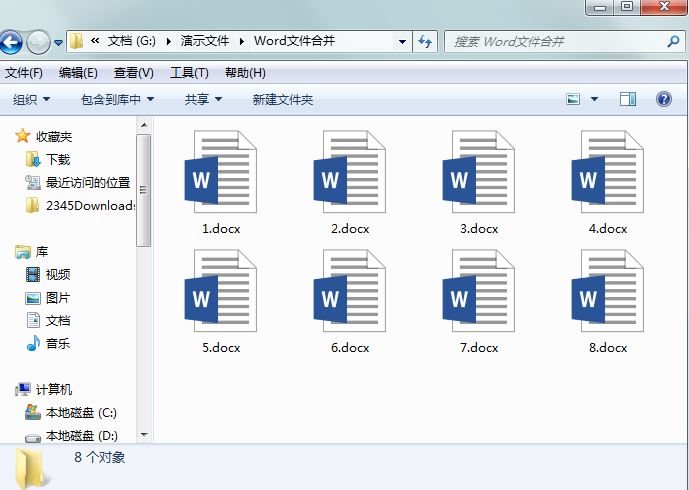Click 演示文件 in the address path
Image resolution: width=689 pixels, height=490 pixels.
point(204,41)
